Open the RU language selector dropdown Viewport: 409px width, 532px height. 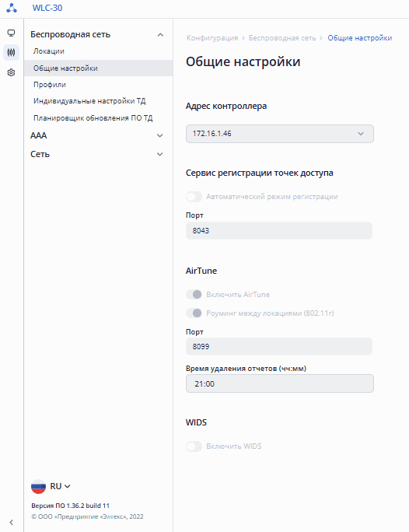coord(61,486)
